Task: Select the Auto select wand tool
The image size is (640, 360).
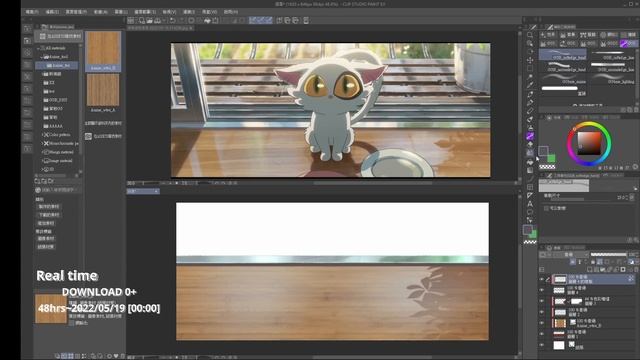Action: pos(530,77)
